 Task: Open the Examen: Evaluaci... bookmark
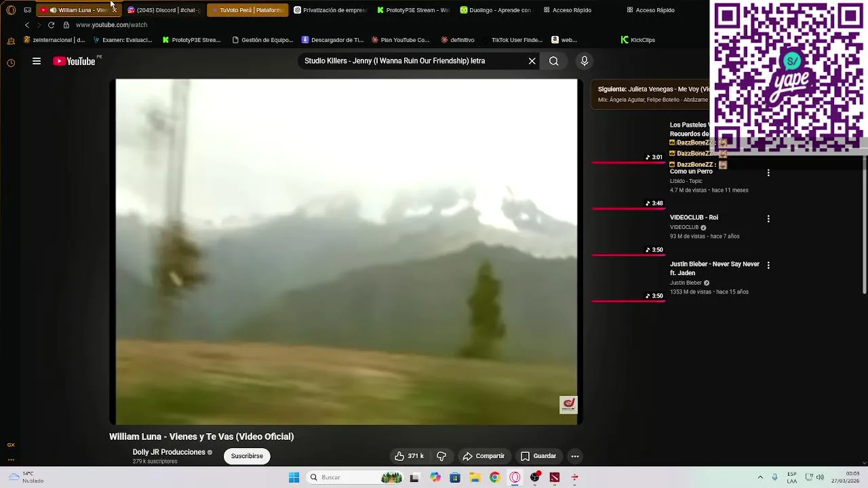point(122,40)
